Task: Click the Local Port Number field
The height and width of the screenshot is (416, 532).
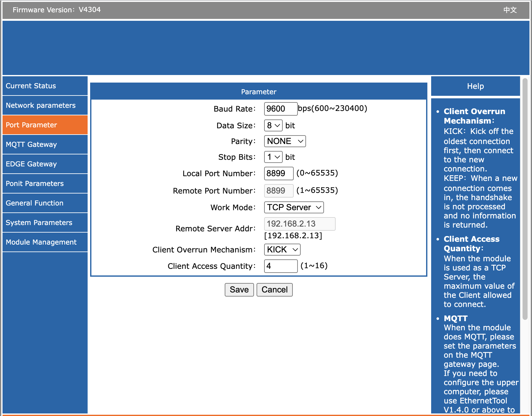Action: click(x=279, y=173)
